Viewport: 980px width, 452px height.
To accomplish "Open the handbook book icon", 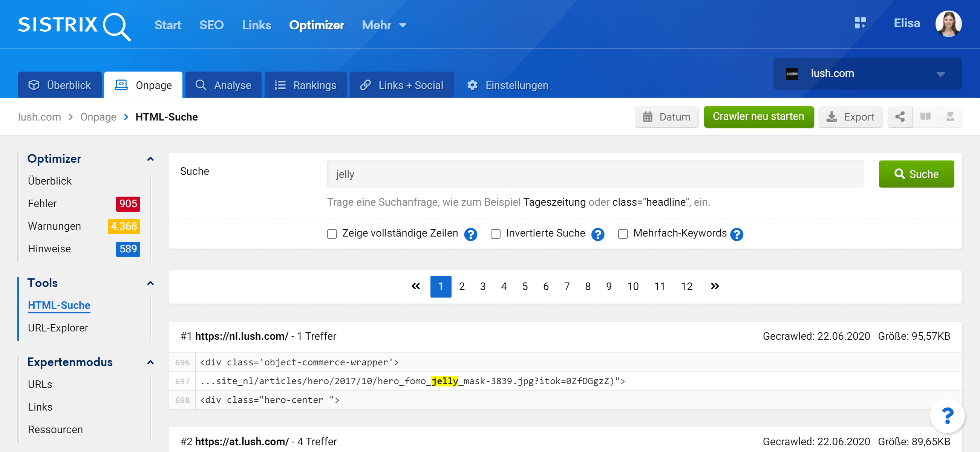I will [925, 117].
